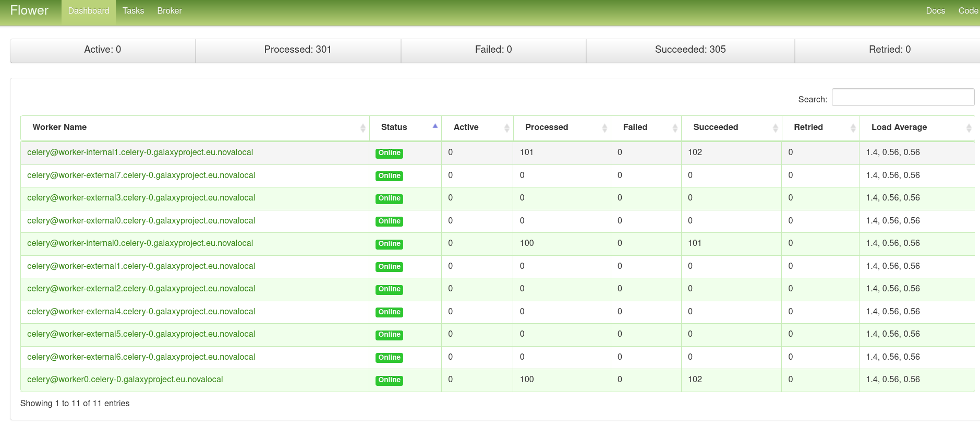Image resolution: width=980 pixels, height=425 pixels.
Task: Sort by Succeeded column sort arrows
Action: click(x=775, y=128)
